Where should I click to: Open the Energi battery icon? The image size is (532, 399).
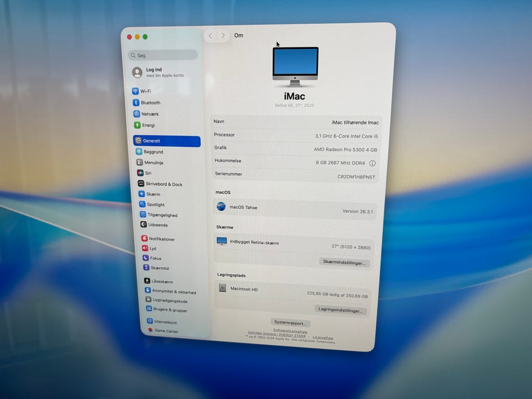pyautogui.click(x=137, y=125)
